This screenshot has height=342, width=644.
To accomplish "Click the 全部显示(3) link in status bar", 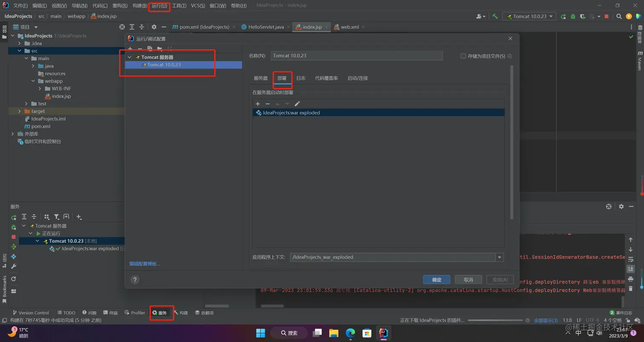I will point(546,320).
